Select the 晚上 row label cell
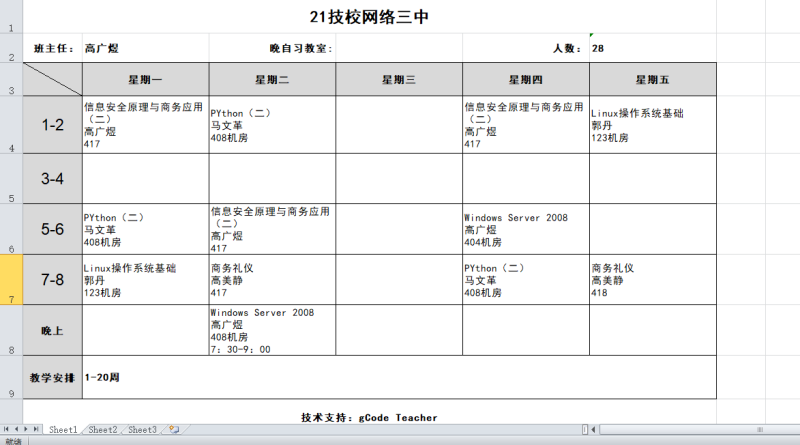Image resolution: width=800 pixels, height=445 pixels. click(52, 330)
